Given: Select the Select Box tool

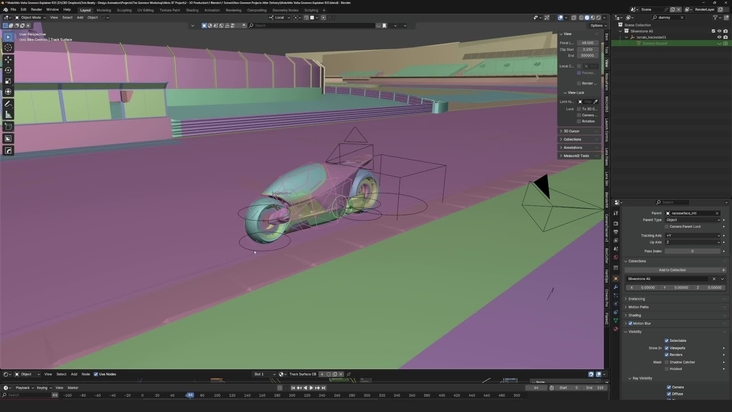Looking at the screenshot, I should coord(8,37).
